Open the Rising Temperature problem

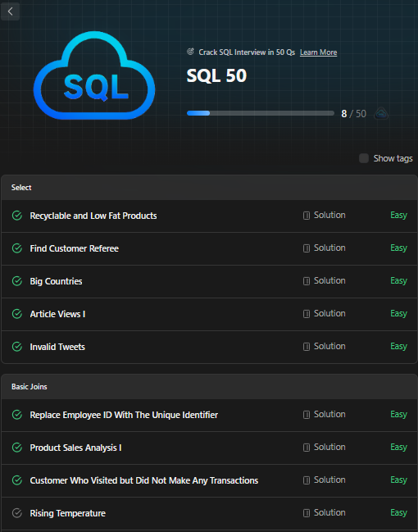click(x=67, y=513)
